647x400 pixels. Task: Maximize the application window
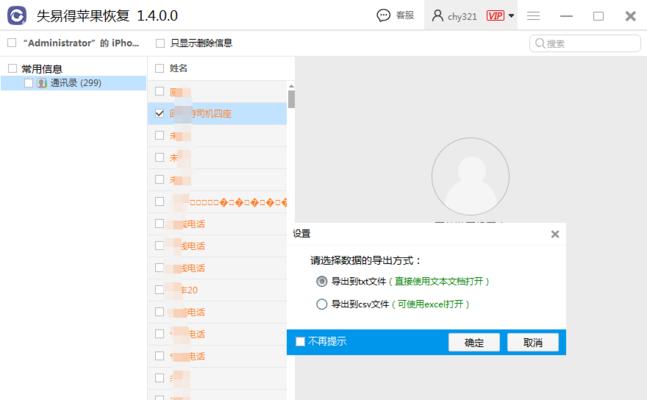click(x=598, y=16)
